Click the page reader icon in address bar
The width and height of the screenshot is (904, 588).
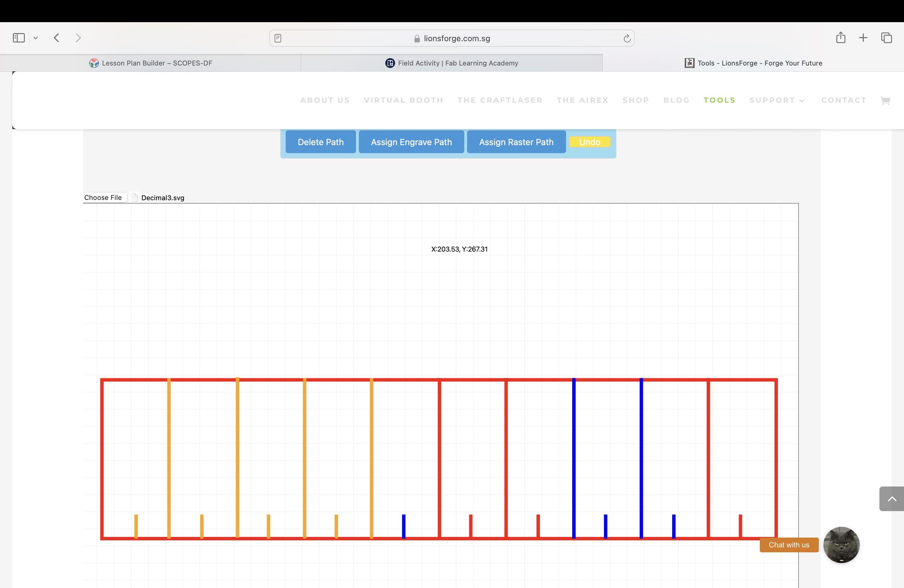[x=278, y=38]
